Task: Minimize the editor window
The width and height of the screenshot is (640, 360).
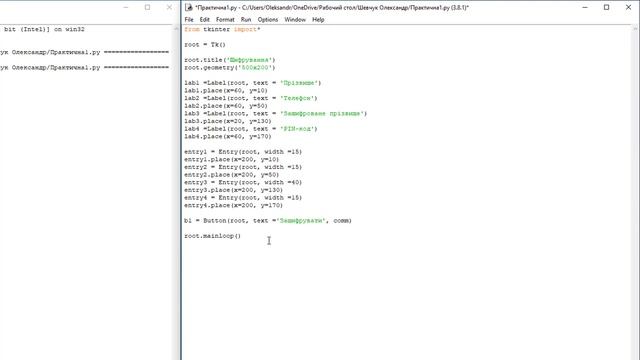Action: pyautogui.click(x=585, y=7)
